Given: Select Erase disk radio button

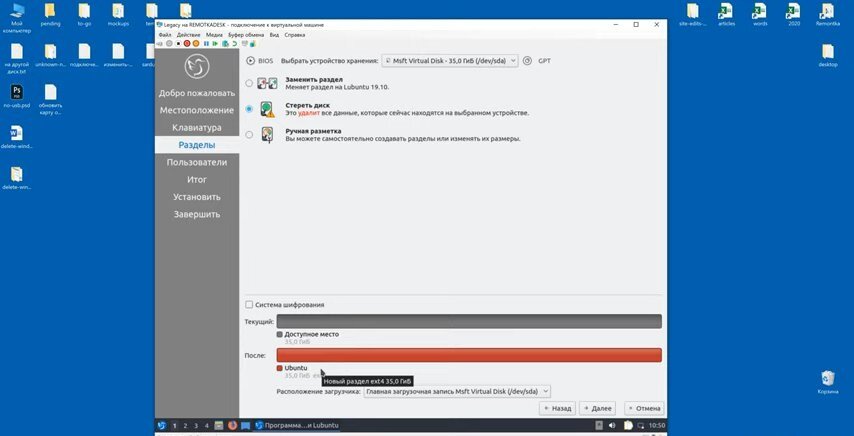Looking at the screenshot, I should click(x=249, y=109).
